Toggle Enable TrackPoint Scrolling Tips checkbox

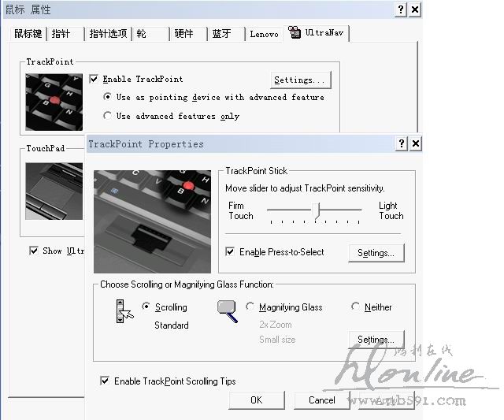coord(105,381)
